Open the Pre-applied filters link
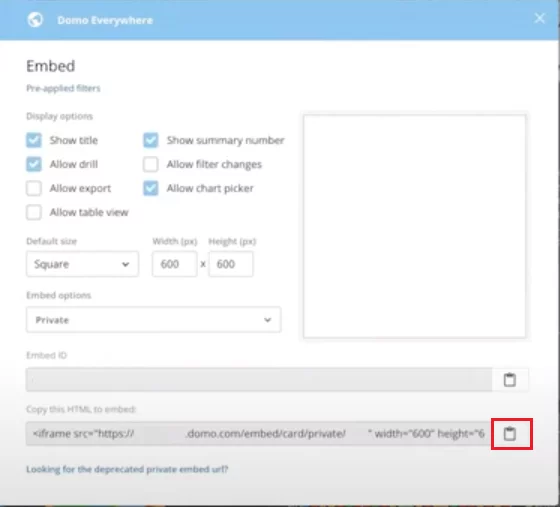Screen dimensions: 560x507 pyautogui.click(x=63, y=88)
